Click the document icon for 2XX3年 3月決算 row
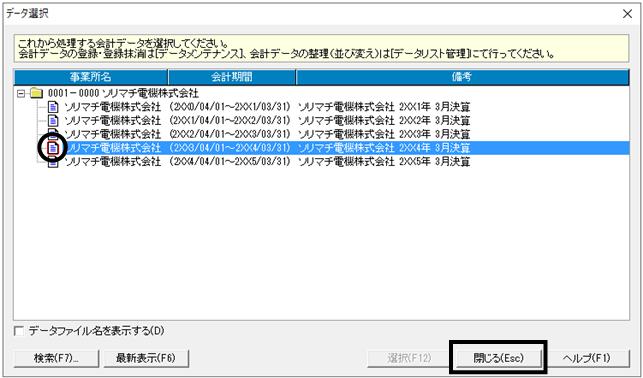Screen dimensions: 643x378 54,134
